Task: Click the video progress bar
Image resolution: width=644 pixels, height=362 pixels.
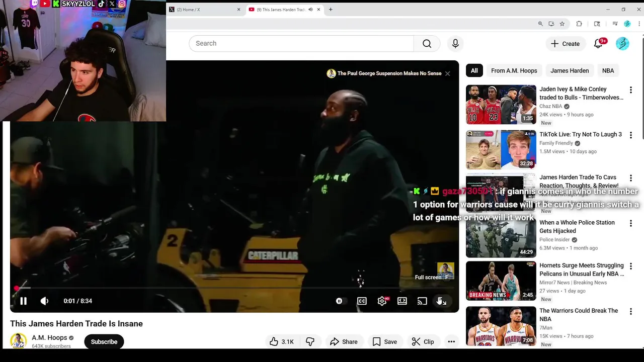Action: [234, 288]
